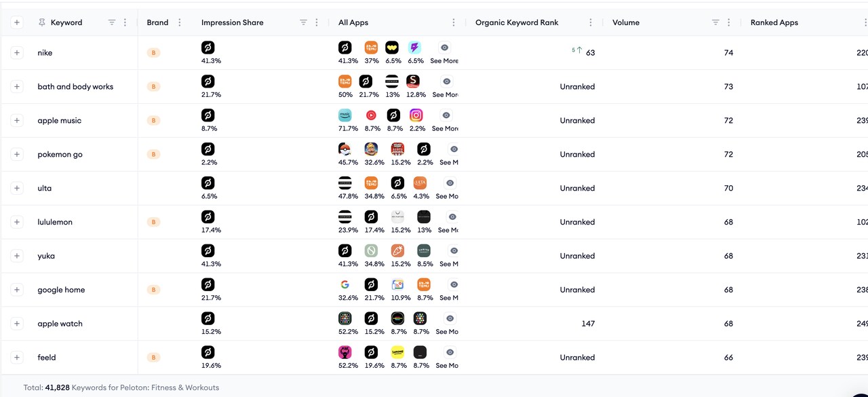This screenshot has height=397, width=868.
Task: Expand the nike keyword row
Action: point(17,53)
